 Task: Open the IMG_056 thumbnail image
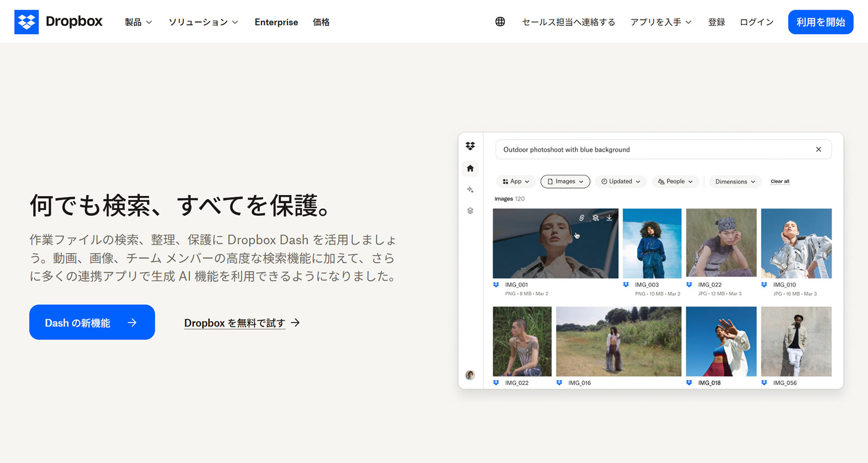pyautogui.click(x=796, y=342)
